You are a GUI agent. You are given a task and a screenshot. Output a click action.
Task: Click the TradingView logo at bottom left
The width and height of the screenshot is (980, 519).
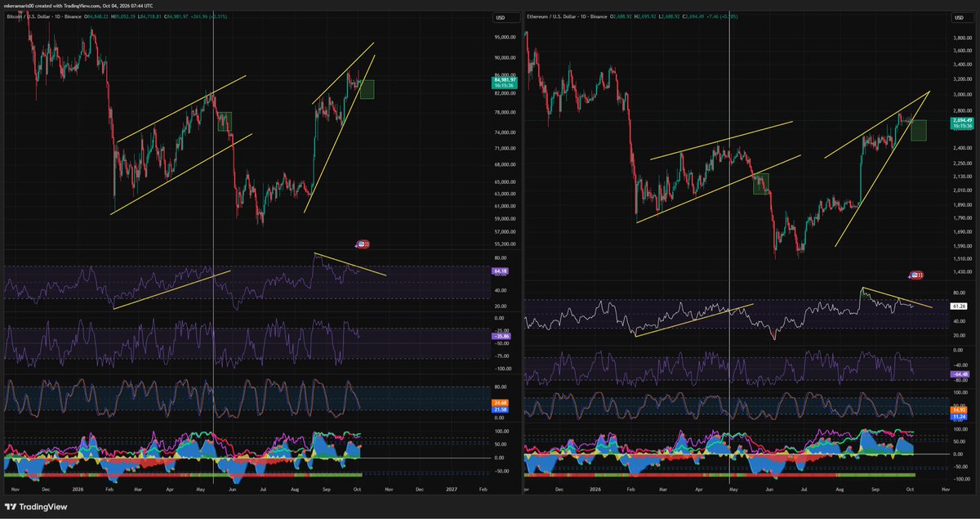(x=35, y=507)
